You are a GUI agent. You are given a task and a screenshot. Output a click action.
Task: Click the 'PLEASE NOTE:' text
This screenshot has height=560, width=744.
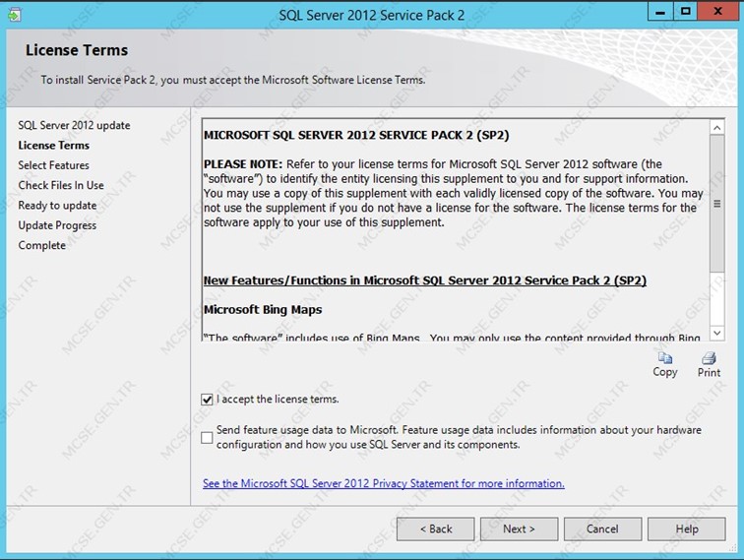[x=243, y=164]
